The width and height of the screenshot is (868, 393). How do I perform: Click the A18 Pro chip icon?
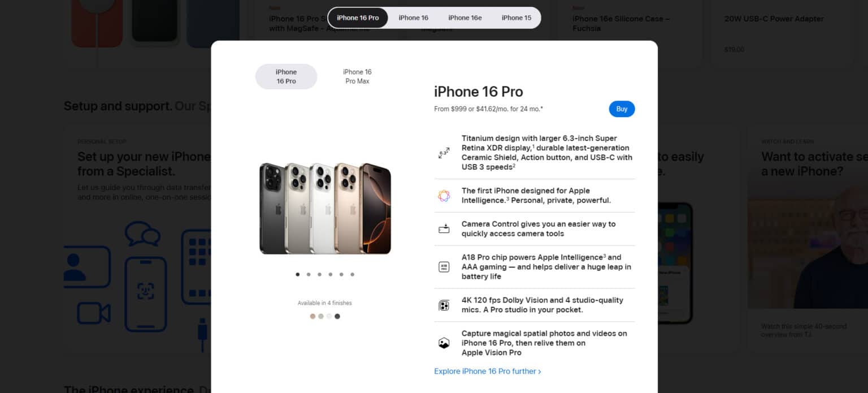[x=444, y=267]
